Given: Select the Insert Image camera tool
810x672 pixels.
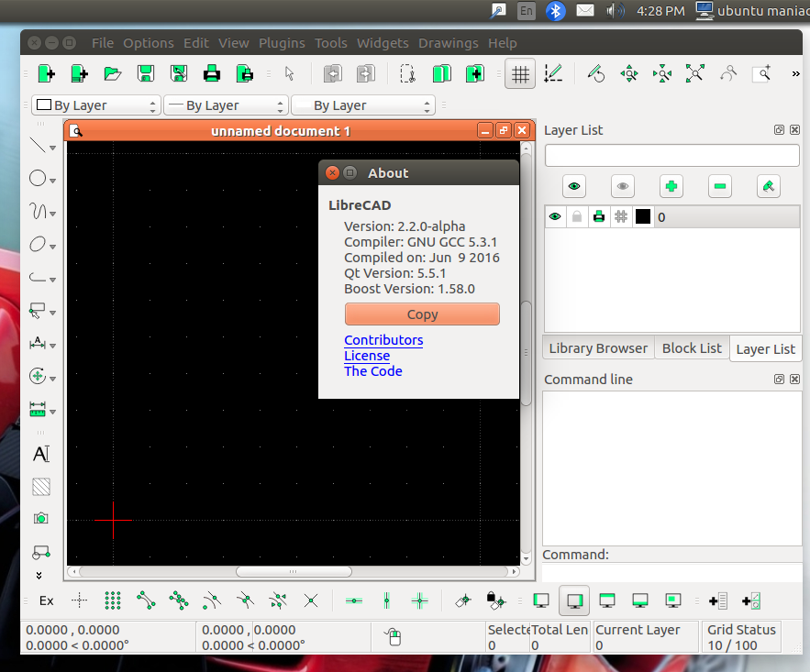Looking at the screenshot, I should pos(40,519).
